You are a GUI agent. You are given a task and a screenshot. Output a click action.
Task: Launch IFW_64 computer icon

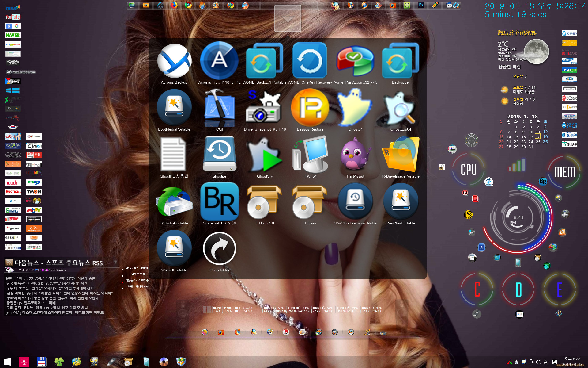click(310, 154)
